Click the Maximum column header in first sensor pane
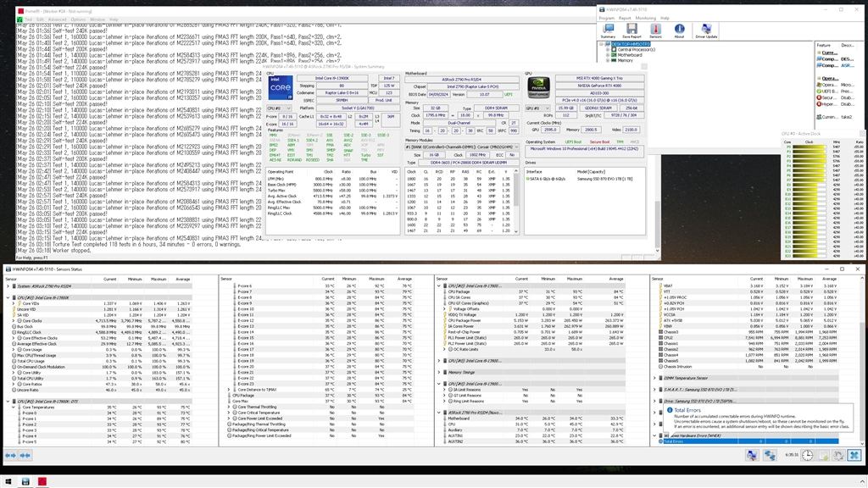 tap(159, 279)
